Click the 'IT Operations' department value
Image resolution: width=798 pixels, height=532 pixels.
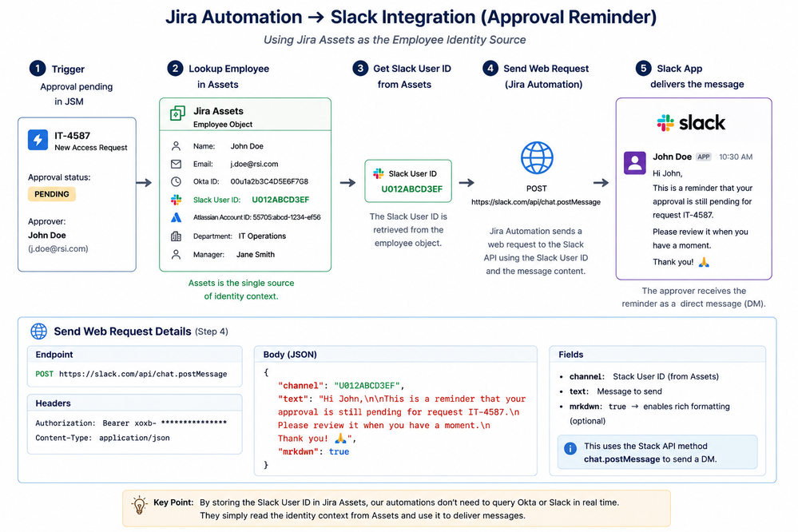tap(262, 236)
